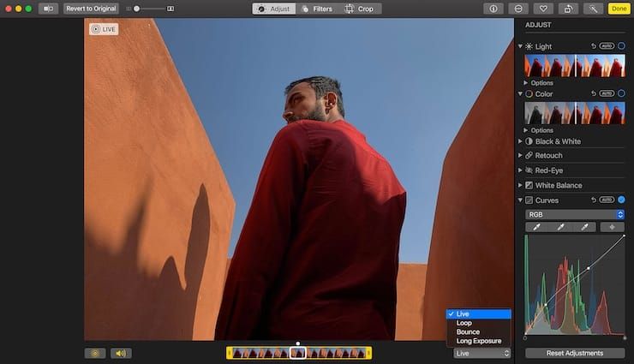Switch to the Adjust tab

point(274,9)
